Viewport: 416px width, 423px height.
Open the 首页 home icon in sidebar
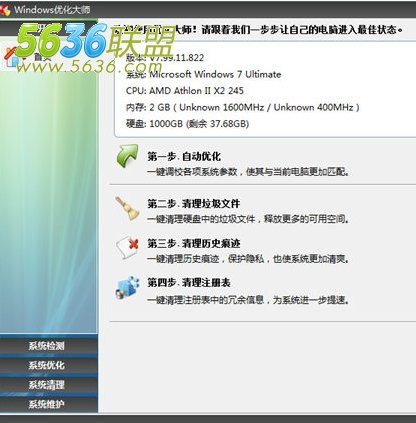pos(15,57)
